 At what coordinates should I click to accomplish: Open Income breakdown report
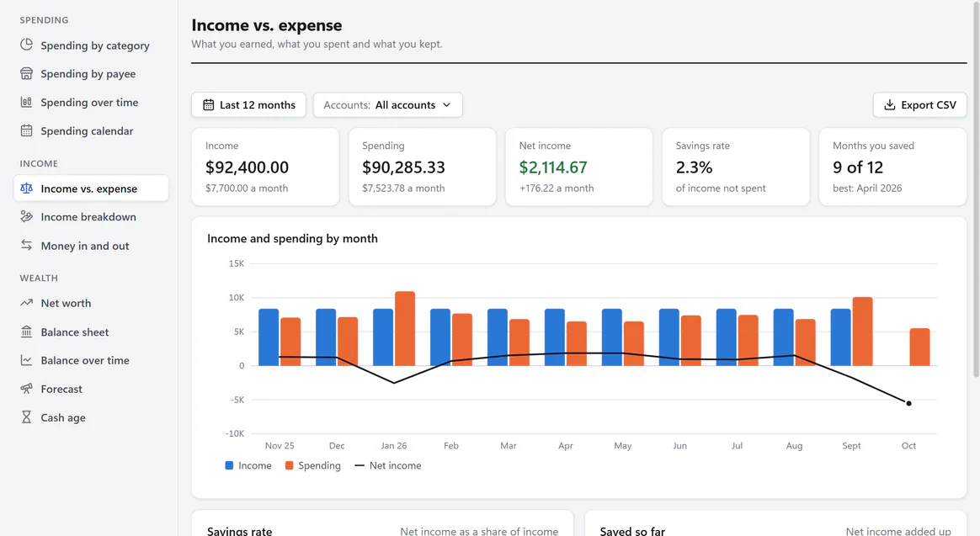coord(91,217)
